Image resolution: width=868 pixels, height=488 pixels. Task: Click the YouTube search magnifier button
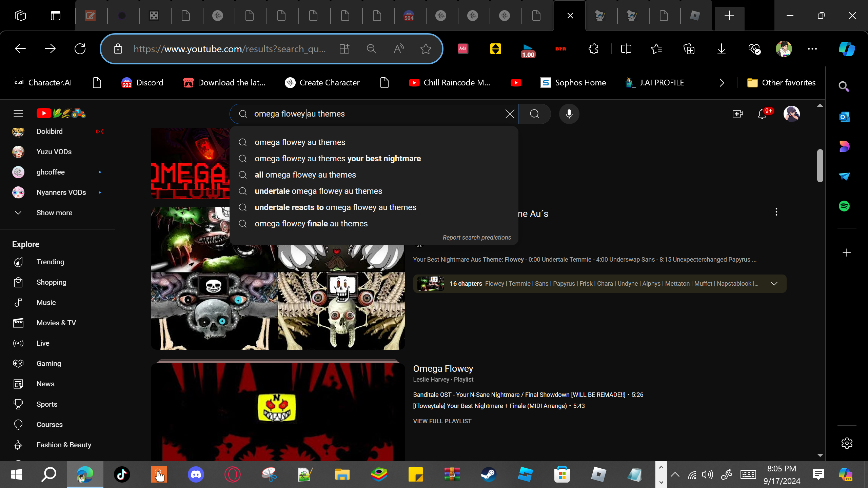[x=534, y=114]
